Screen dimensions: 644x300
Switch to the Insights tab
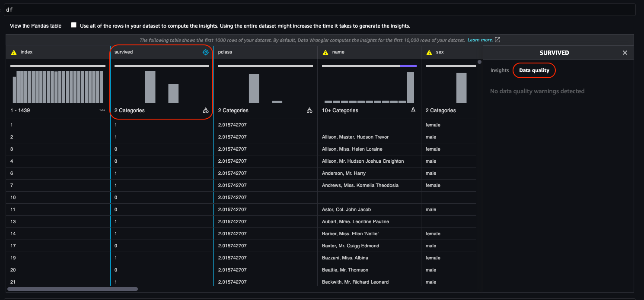(500, 70)
